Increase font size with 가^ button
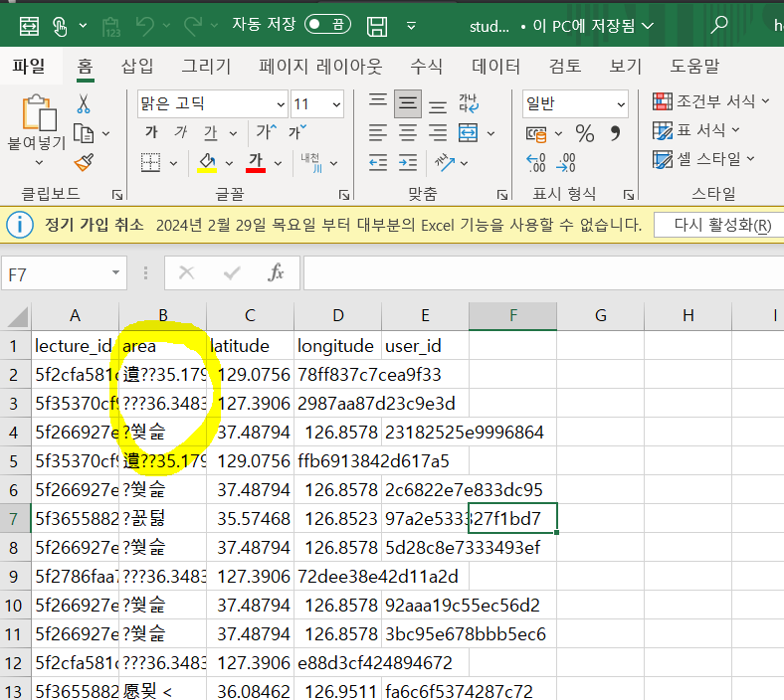Viewport: 784px width, 700px height. click(266, 132)
